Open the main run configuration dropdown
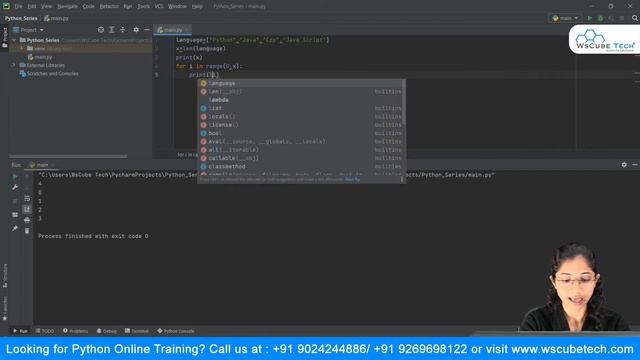640x360 pixels. 565,18
